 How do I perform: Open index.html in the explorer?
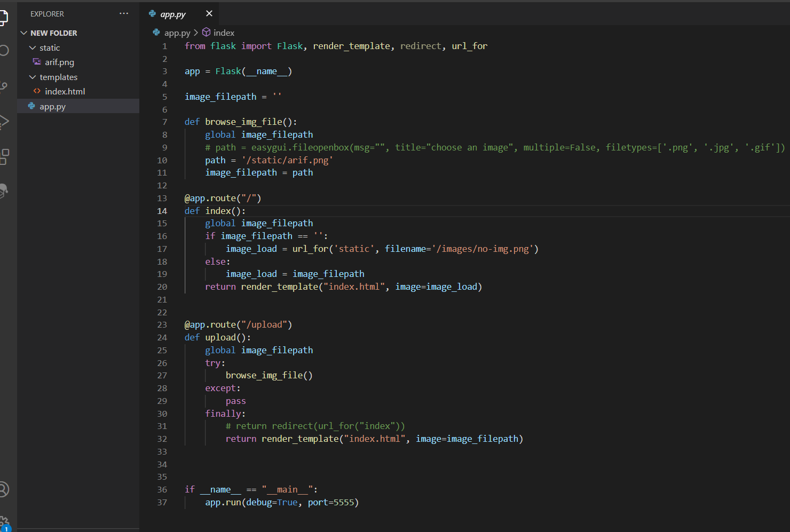[65, 92]
